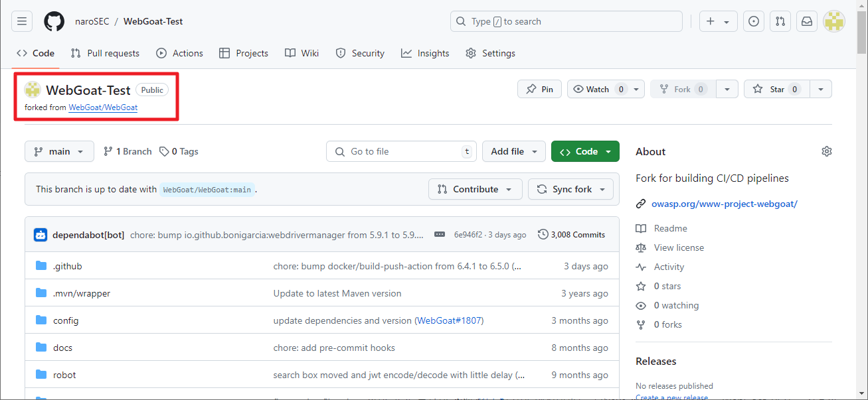
Task: Open commit hash 6e946f2
Action: click(x=468, y=235)
